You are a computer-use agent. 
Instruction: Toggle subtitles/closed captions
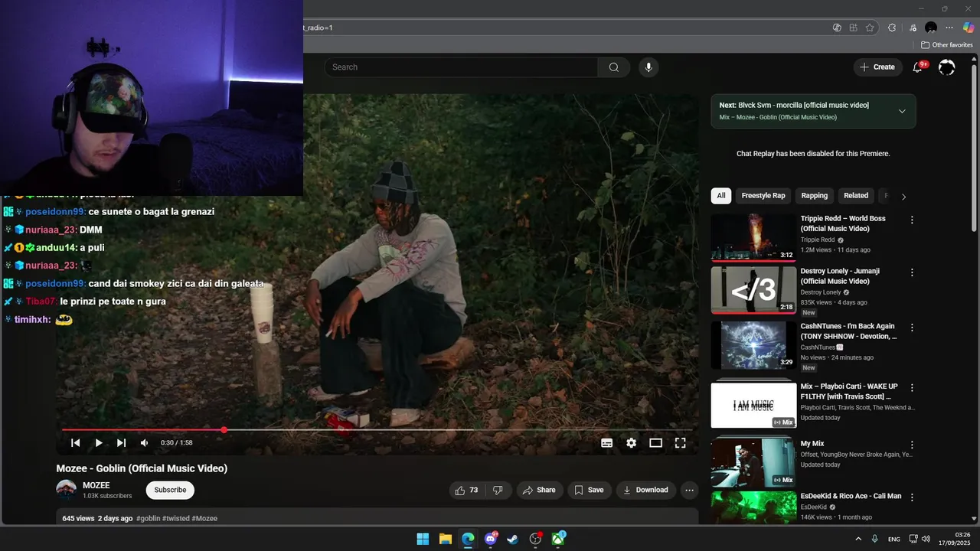606,442
